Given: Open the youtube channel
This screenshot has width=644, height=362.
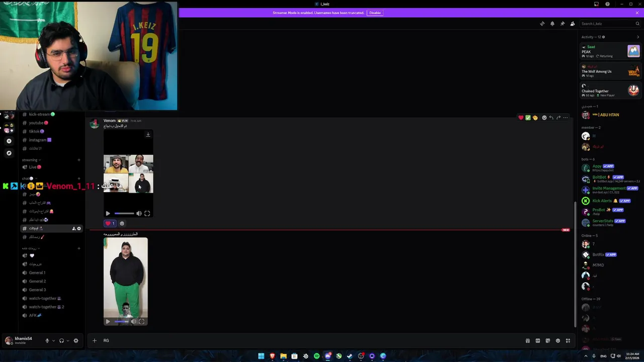Looking at the screenshot, I should click(x=52, y=123).
